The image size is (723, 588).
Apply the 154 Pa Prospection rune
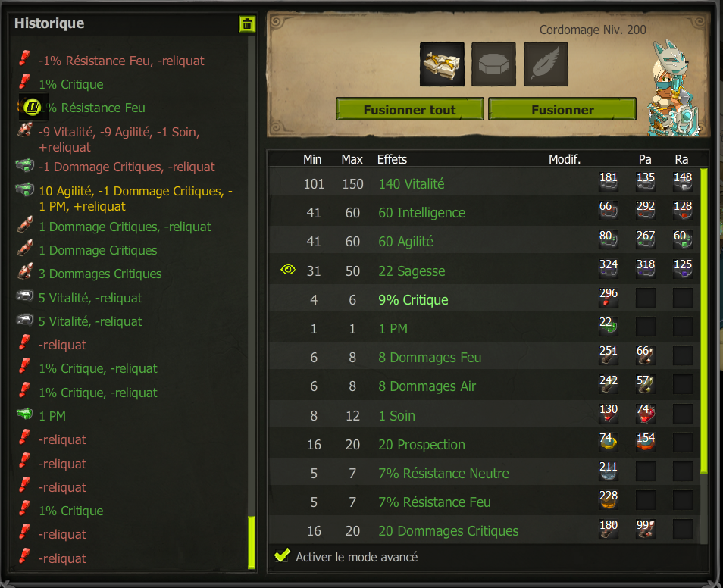click(x=646, y=442)
